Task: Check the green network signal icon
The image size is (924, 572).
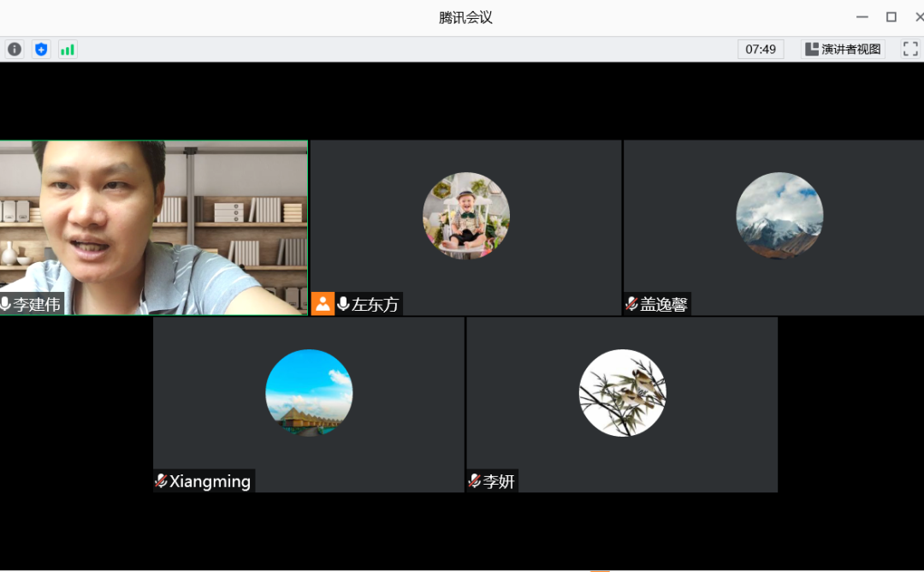Action: tap(68, 50)
